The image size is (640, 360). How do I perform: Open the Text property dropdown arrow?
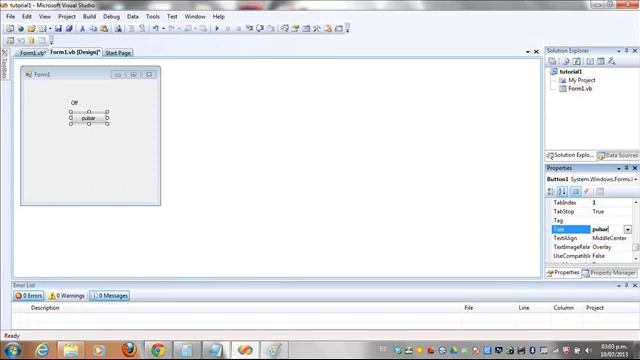tap(628, 229)
